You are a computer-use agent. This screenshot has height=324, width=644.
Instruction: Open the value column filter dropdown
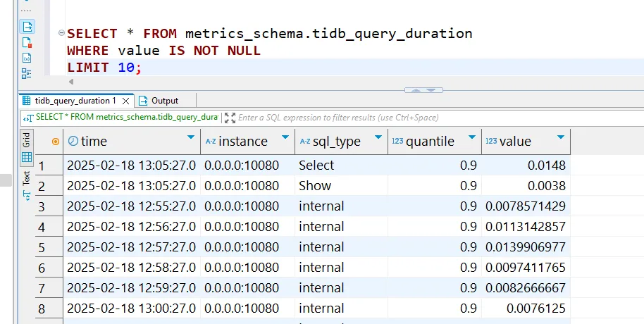(560, 137)
